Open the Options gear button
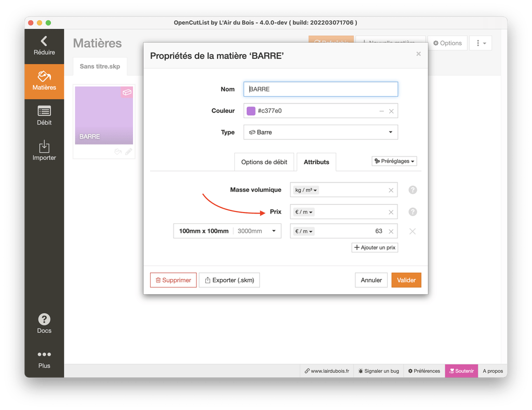 (447, 43)
